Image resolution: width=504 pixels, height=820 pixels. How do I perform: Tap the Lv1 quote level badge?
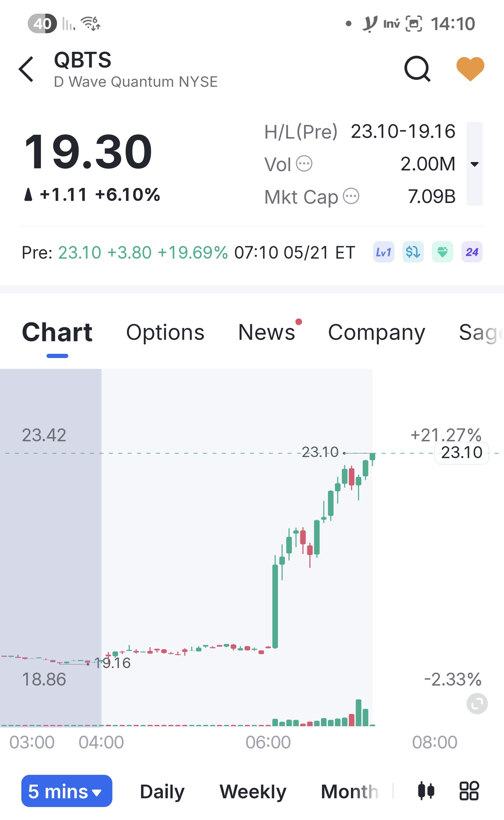[x=384, y=252]
